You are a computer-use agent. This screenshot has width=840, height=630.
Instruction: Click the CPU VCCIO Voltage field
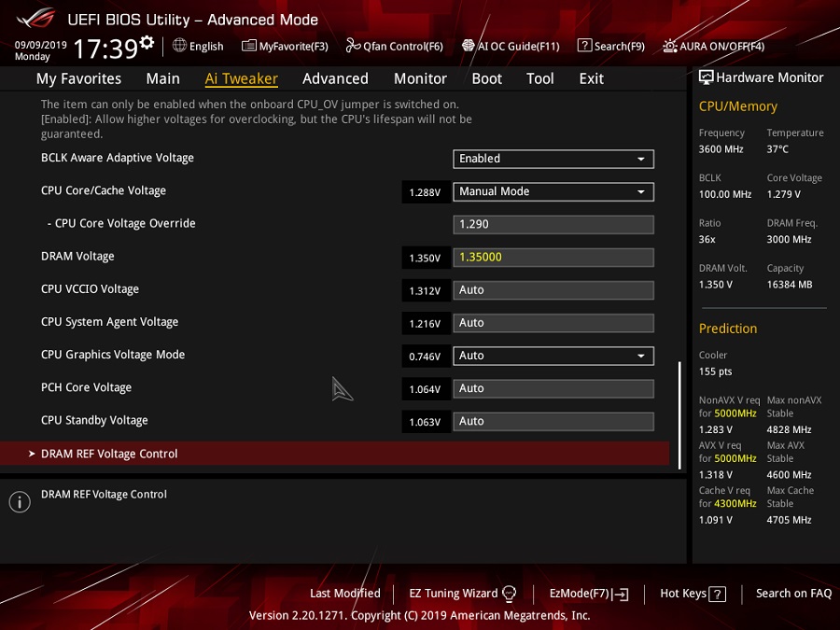tap(553, 290)
